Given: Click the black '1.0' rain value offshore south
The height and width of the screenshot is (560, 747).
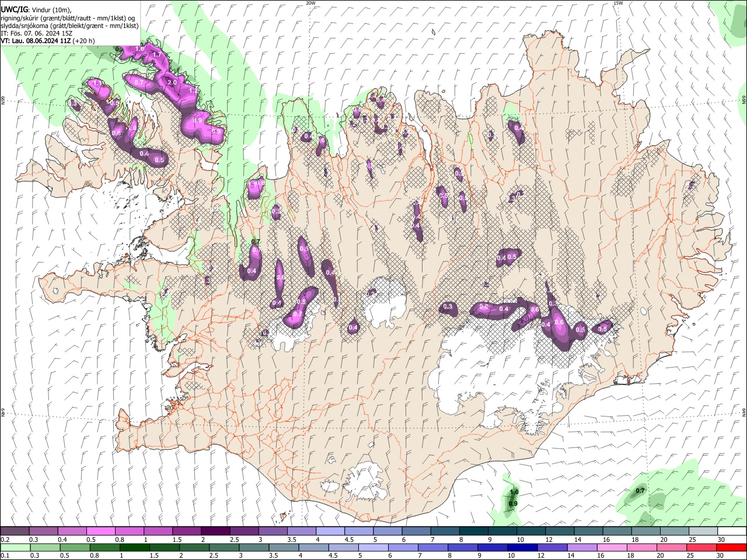Looking at the screenshot, I should [514, 492].
